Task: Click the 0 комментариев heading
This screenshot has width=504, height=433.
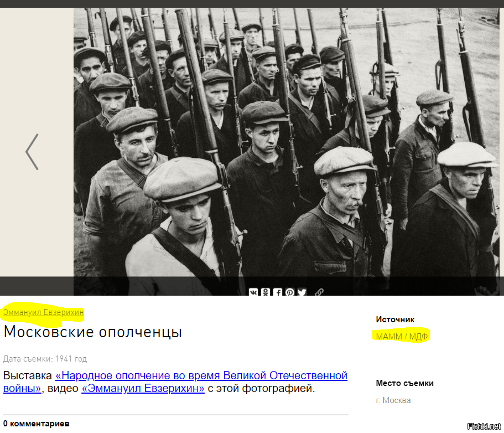Action: pyautogui.click(x=37, y=424)
